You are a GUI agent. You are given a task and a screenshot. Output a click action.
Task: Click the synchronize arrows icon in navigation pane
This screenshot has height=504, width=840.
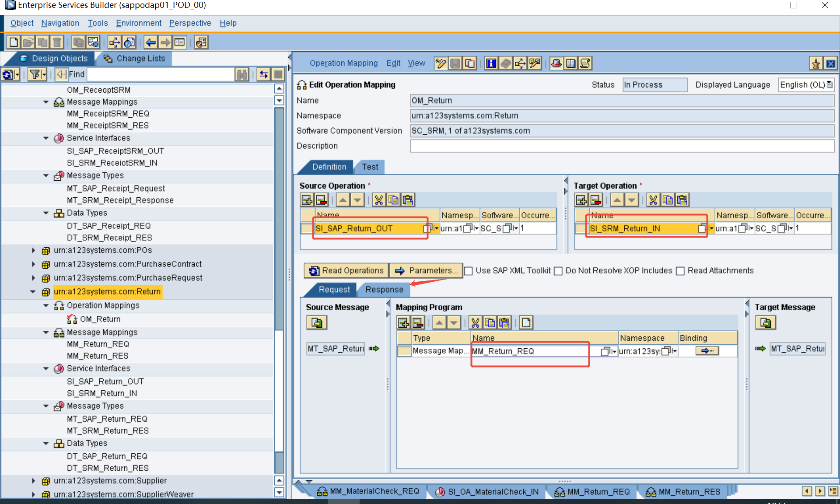(263, 74)
